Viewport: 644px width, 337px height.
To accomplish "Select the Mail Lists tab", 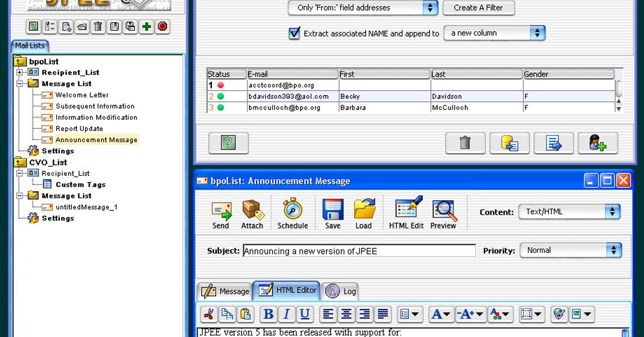I will 30,46.
